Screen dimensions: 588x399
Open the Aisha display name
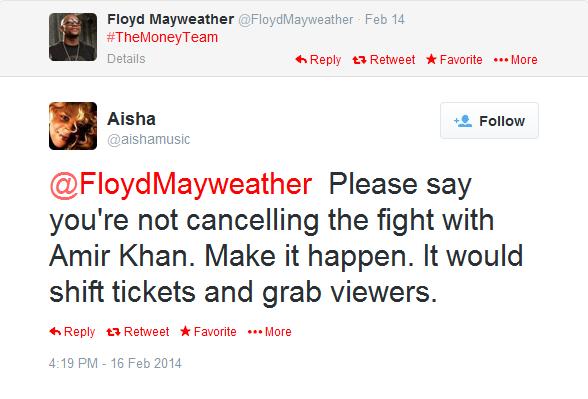pyautogui.click(x=131, y=119)
